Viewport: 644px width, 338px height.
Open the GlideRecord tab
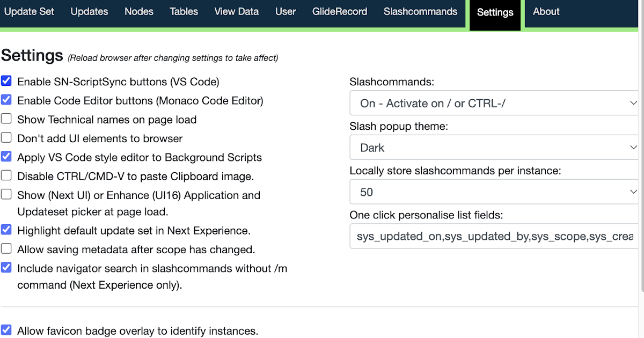340,11
